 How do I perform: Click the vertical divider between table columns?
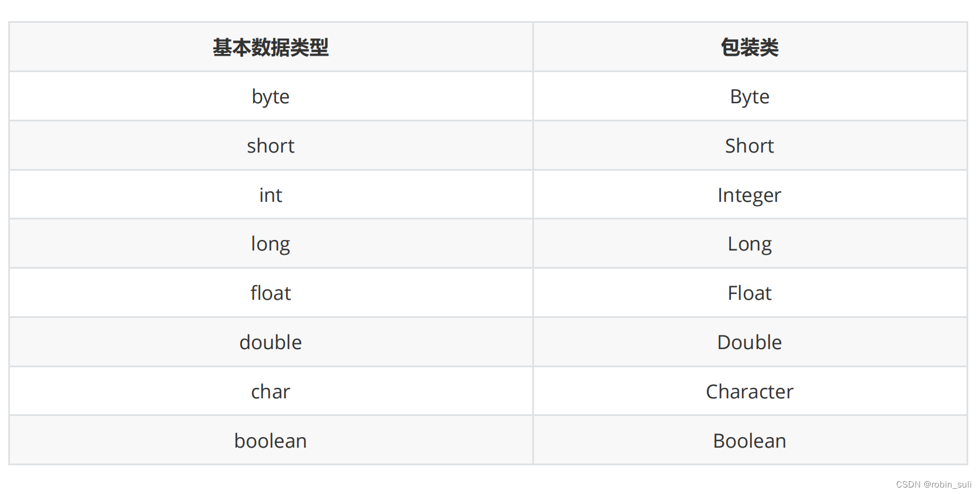(x=533, y=243)
